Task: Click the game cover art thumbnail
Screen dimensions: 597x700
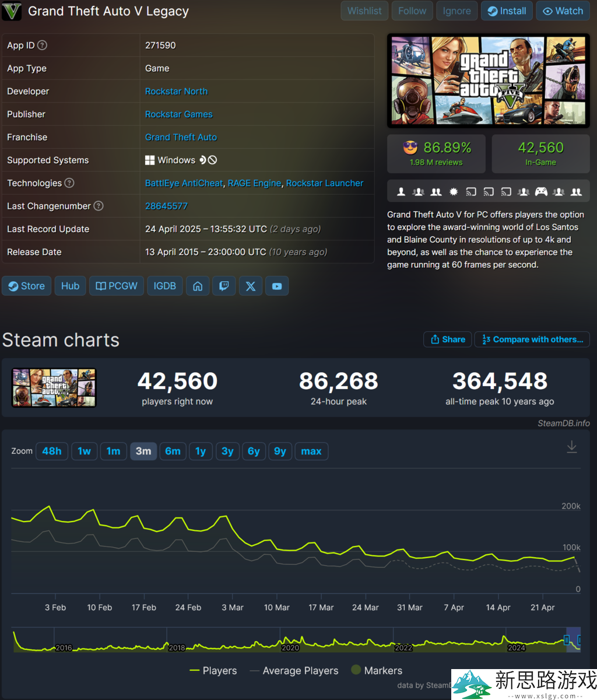Action: 488,80
